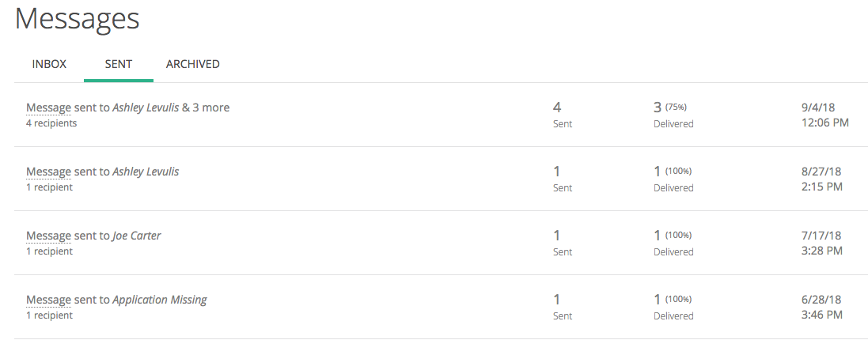
Task: Open message sent to Joe Carter
Action: coord(93,236)
